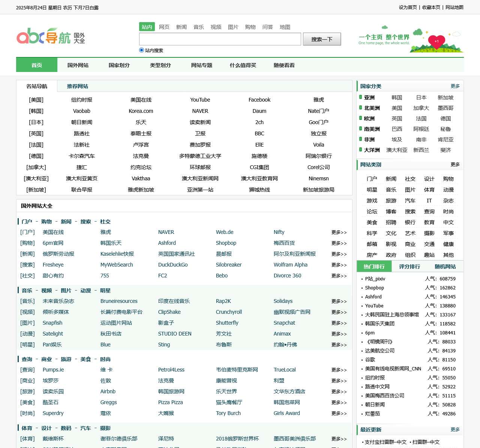Choose the 地图 search tab

(x=285, y=27)
